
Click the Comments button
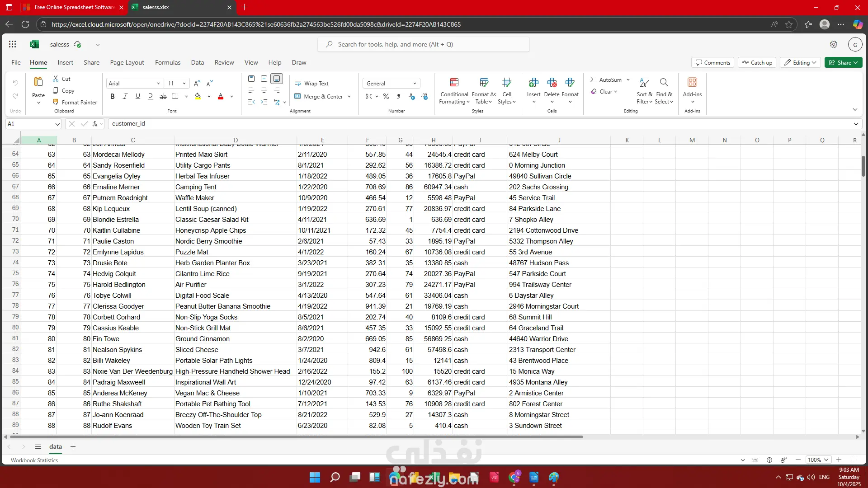click(712, 62)
